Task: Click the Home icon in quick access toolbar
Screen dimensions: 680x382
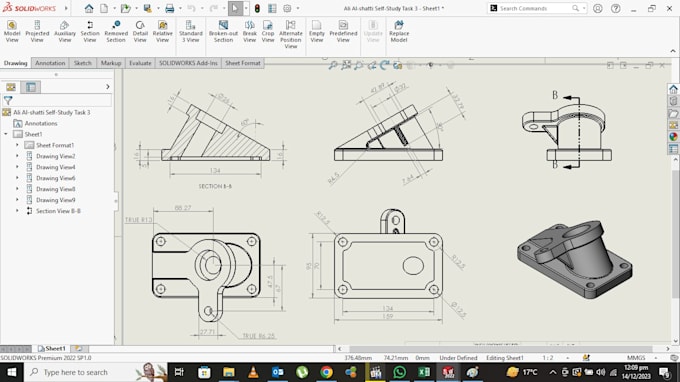Action: [89, 8]
